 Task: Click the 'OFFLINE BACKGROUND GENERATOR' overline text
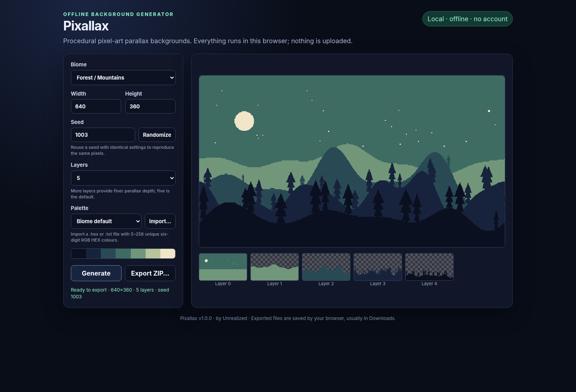pos(118,14)
